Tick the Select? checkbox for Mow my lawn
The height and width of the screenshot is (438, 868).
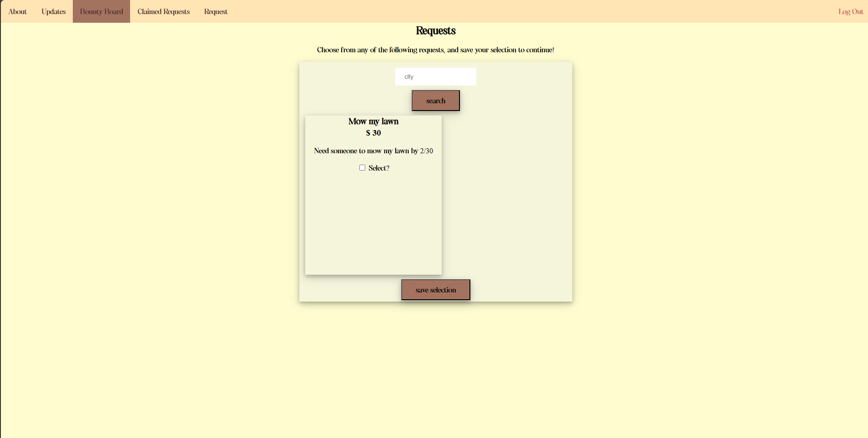362,168
